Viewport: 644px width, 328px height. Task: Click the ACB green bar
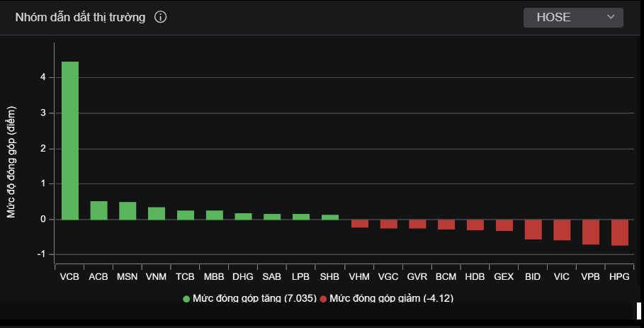[99, 210]
